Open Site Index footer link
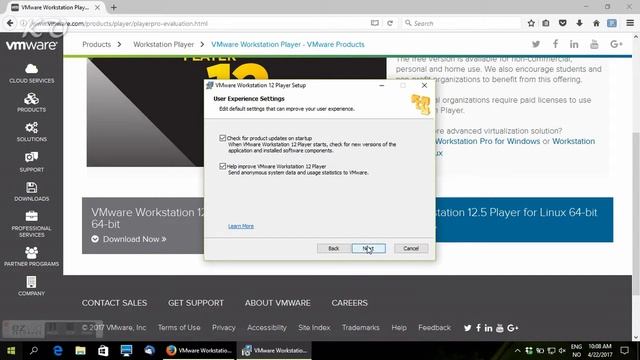Screen dimensions: 640x360 click(x=314, y=328)
